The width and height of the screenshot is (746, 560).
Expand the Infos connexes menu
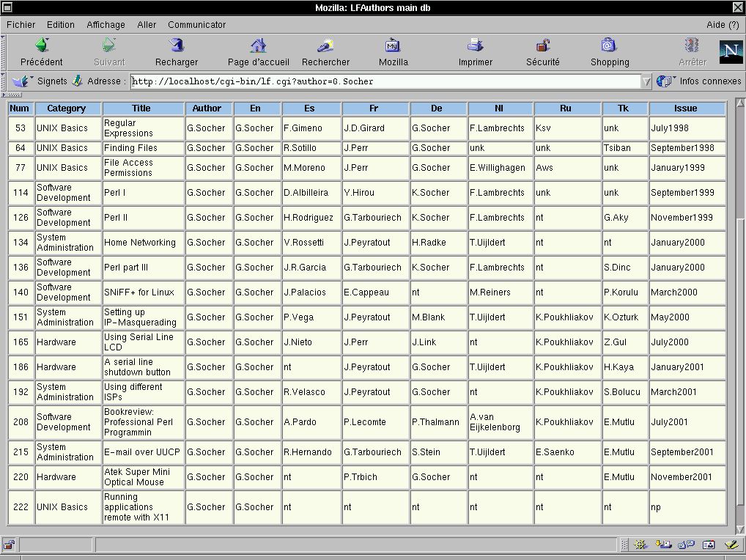pos(700,81)
